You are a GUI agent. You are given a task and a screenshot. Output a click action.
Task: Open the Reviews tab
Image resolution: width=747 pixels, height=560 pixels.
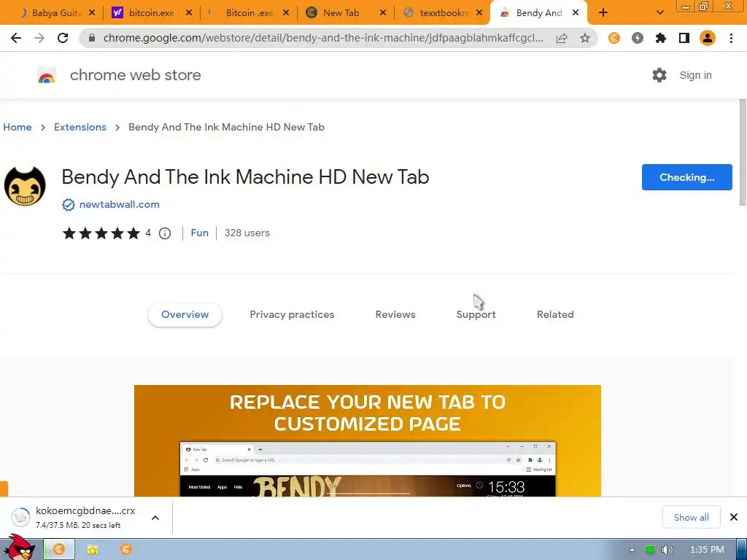tap(395, 315)
